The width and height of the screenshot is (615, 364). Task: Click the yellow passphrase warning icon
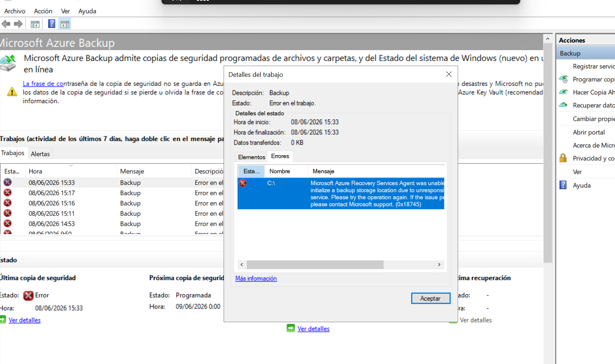(x=12, y=92)
